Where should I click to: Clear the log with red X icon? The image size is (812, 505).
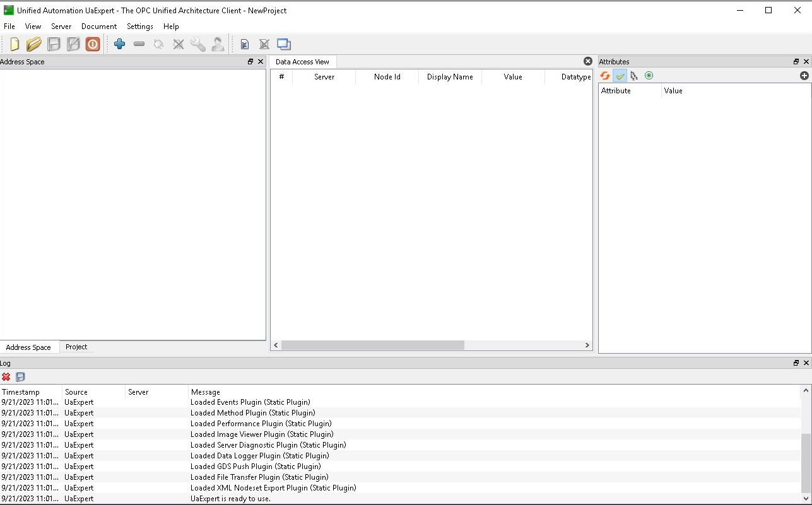[6, 377]
